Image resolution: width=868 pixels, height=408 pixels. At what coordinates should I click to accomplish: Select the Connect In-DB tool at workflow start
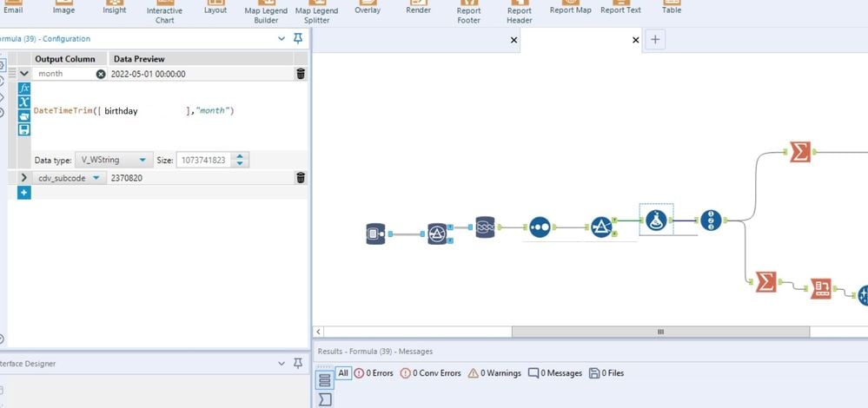click(375, 234)
